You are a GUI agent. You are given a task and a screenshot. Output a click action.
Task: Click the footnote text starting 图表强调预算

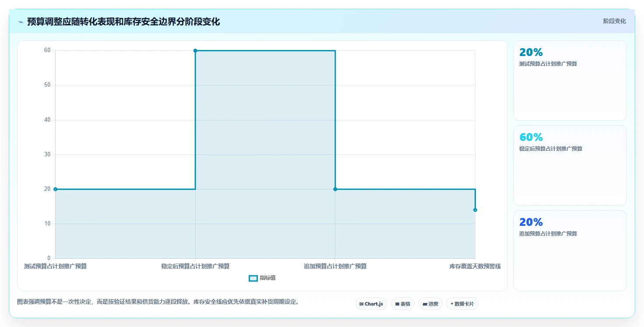[x=158, y=302]
